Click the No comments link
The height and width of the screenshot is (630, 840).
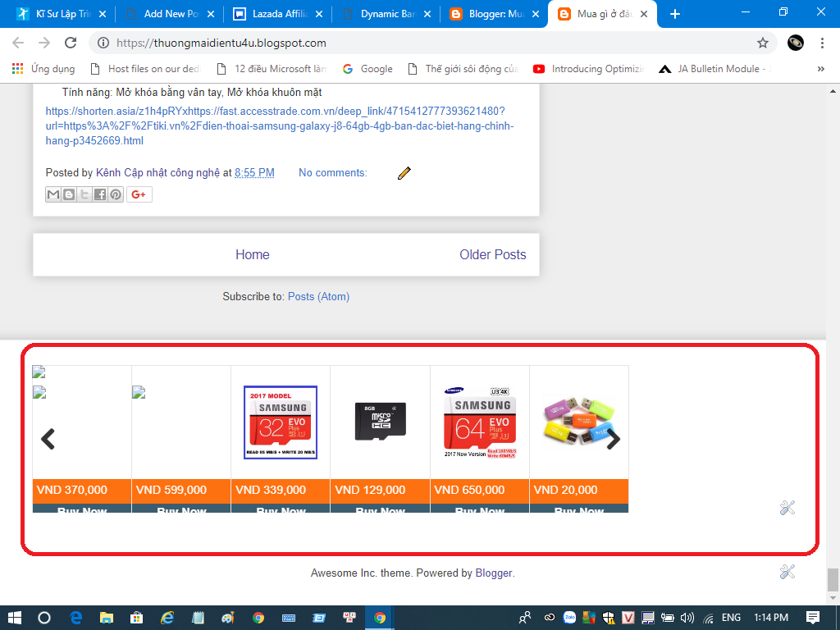pos(332,172)
